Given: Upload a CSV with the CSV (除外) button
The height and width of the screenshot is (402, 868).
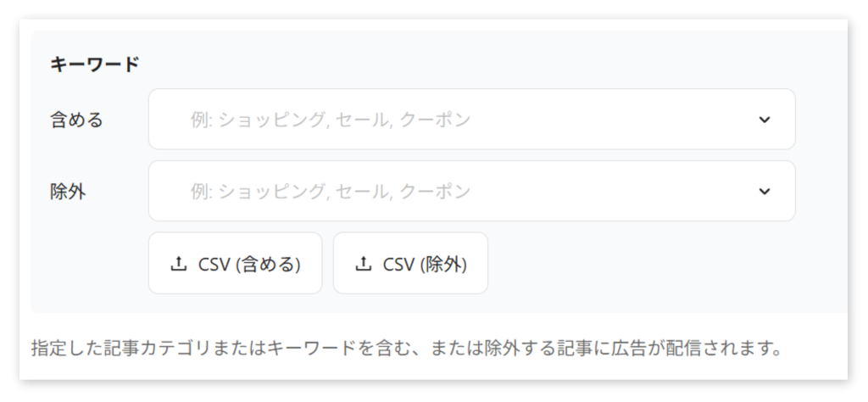Looking at the screenshot, I should (410, 263).
